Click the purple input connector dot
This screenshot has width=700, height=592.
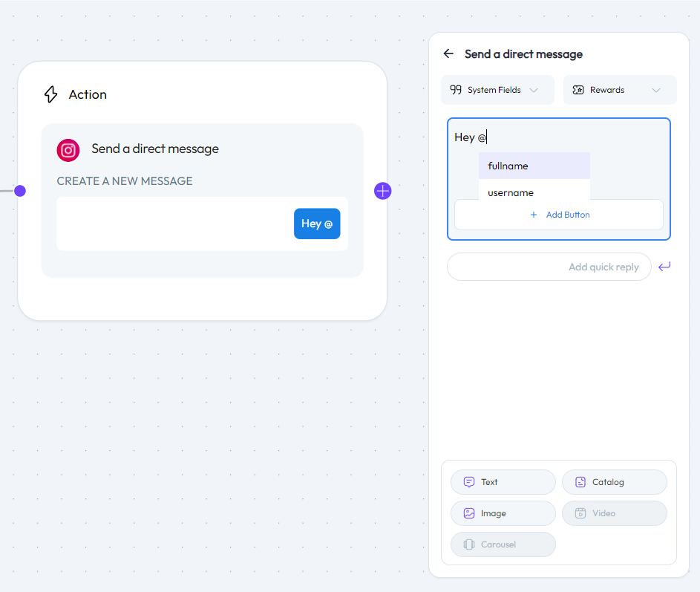coord(20,191)
